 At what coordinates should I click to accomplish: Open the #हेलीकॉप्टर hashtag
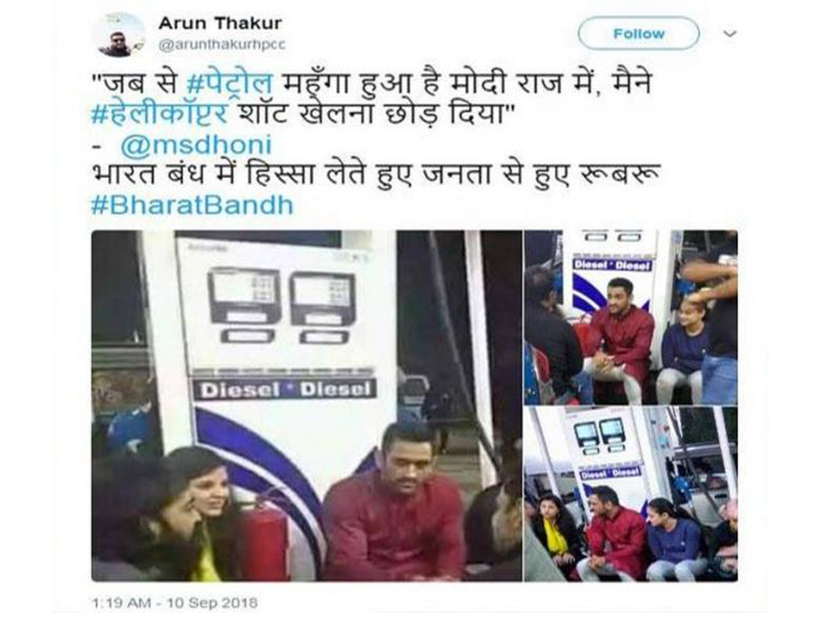(x=160, y=113)
